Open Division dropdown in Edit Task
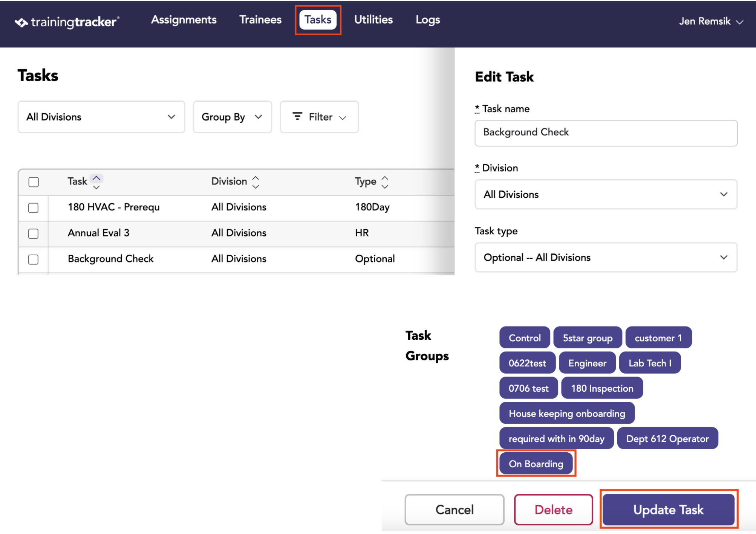 pos(606,194)
